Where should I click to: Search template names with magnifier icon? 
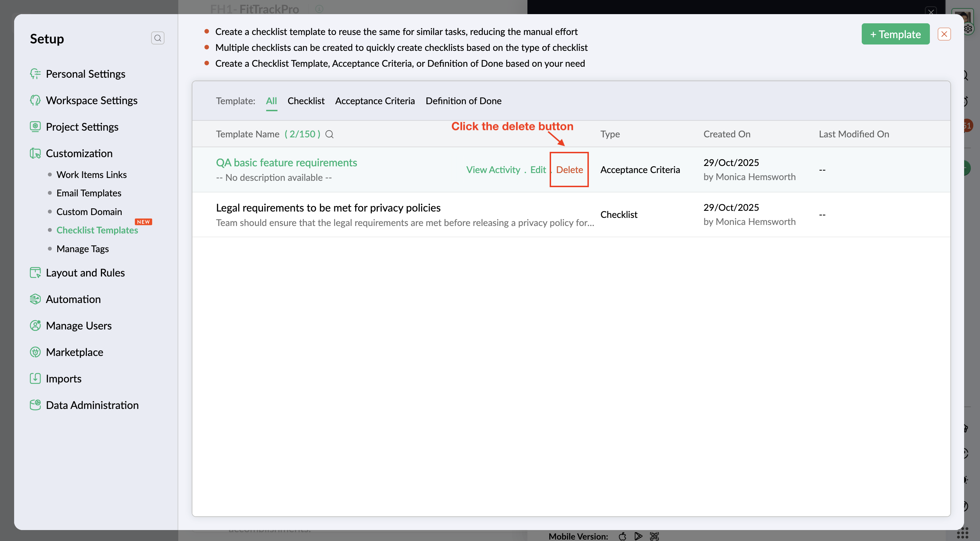[x=329, y=134]
